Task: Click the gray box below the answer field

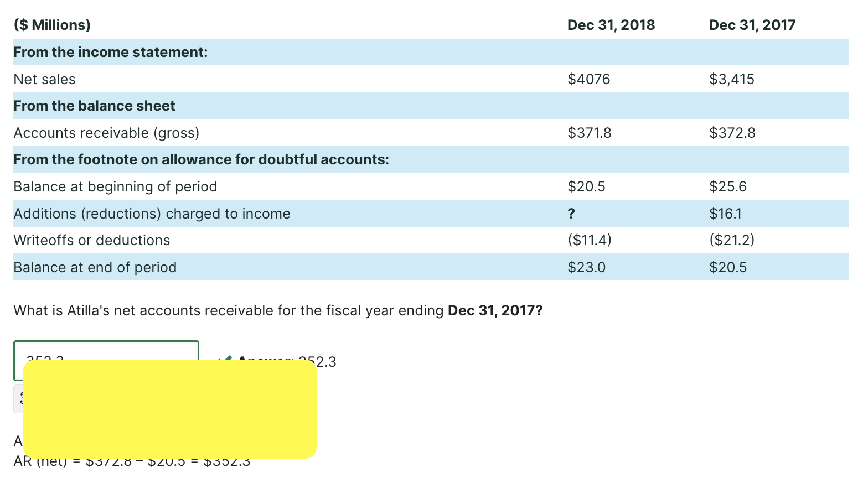Action: (x=18, y=398)
